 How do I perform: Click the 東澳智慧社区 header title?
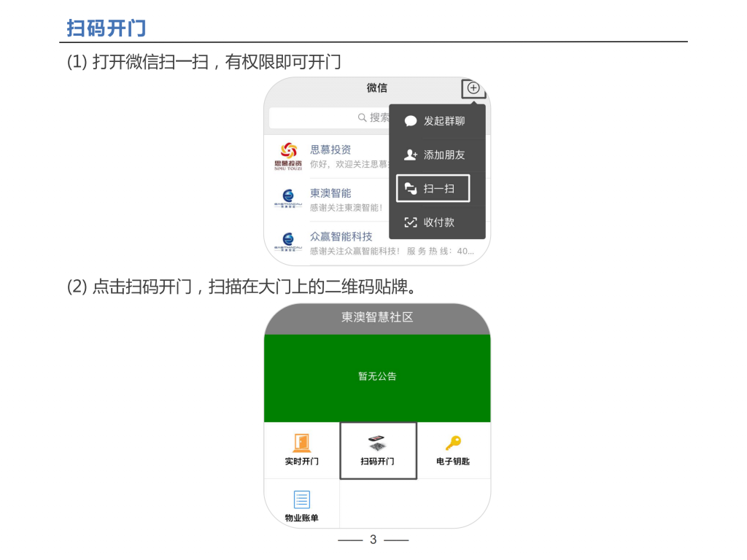point(377,317)
